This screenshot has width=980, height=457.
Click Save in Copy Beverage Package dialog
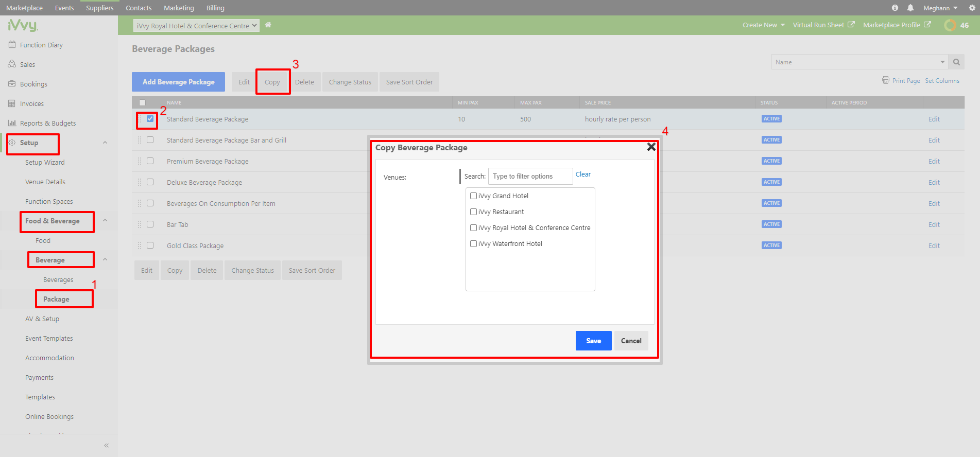point(593,341)
